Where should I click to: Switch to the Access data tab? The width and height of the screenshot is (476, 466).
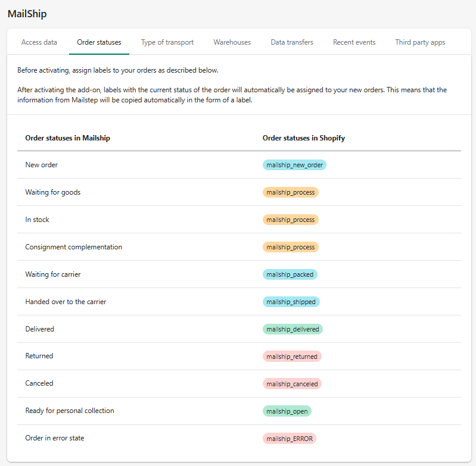(39, 42)
